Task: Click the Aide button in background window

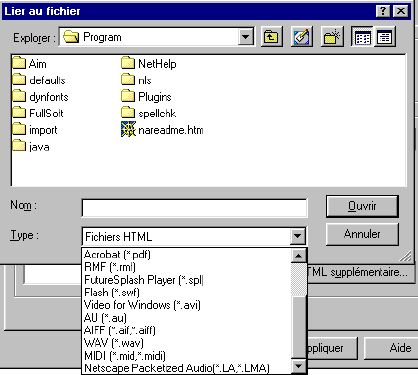Action: point(392,348)
